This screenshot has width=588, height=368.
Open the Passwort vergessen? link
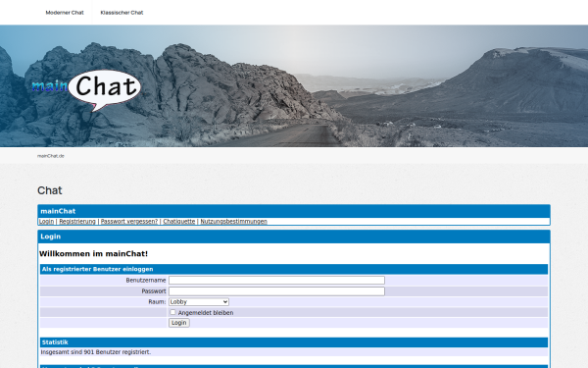pyautogui.click(x=129, y=221)
